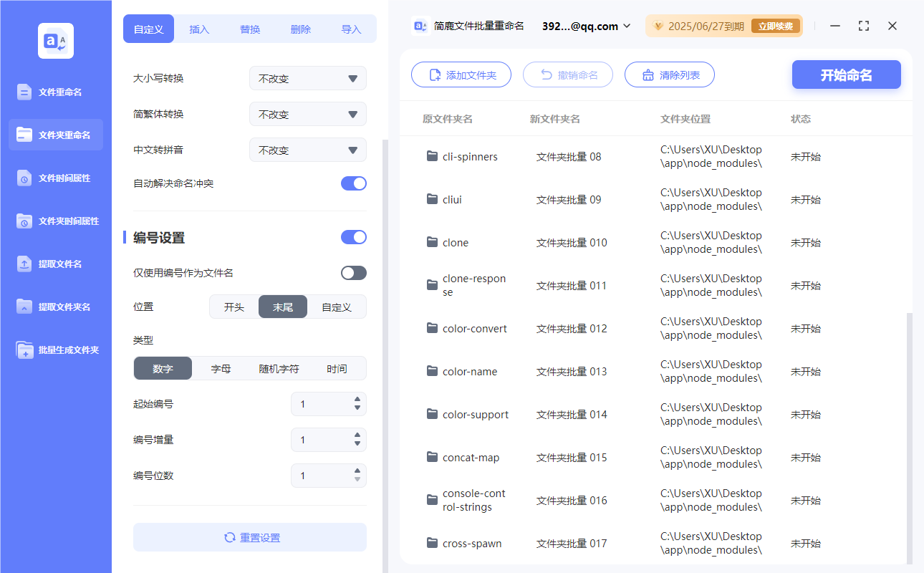The width and height of the screenshot is (924, 573).
Task: Open the 大小写转换 dropdown
Action: click(x=307, y=78)
